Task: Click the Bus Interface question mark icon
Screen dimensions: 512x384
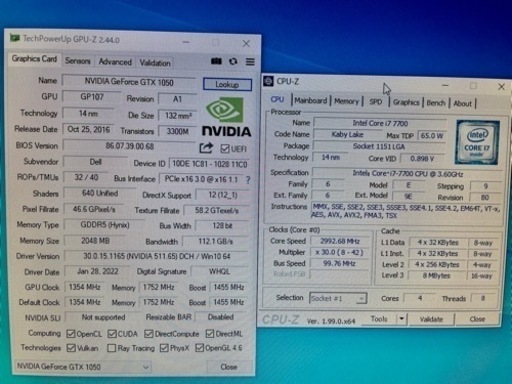Action: coord(248,180)
